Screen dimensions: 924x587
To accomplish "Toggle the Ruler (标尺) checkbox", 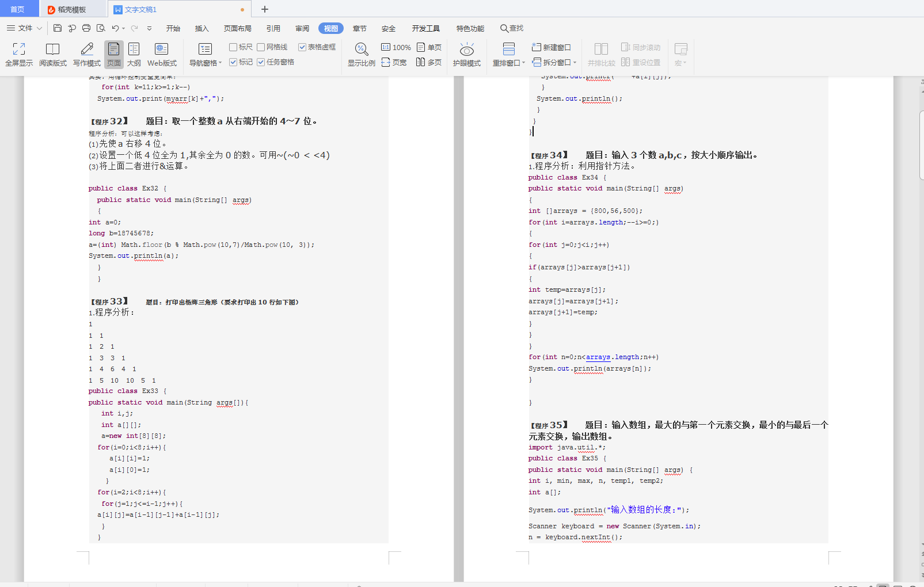I will click(x=233, y=47).
